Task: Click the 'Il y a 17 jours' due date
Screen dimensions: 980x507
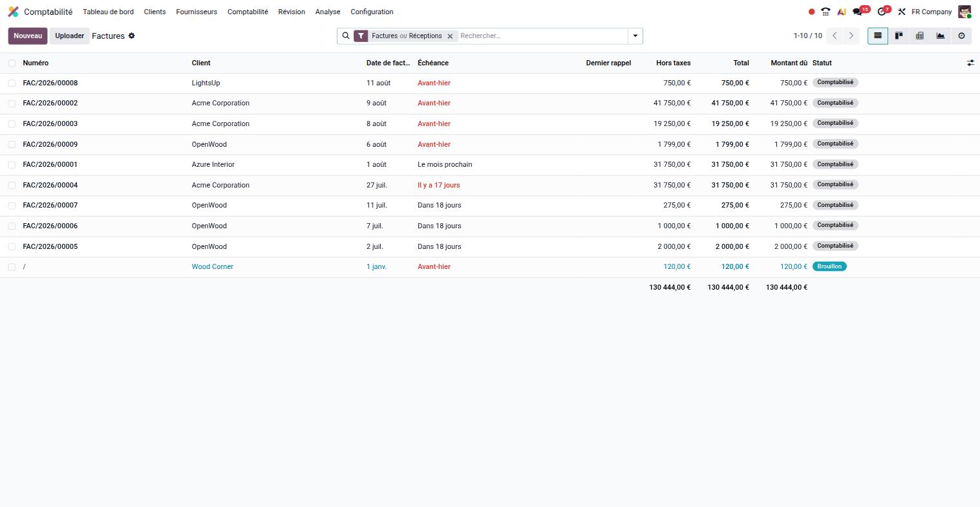Action: pyautogui.click(x=439, y=185)
